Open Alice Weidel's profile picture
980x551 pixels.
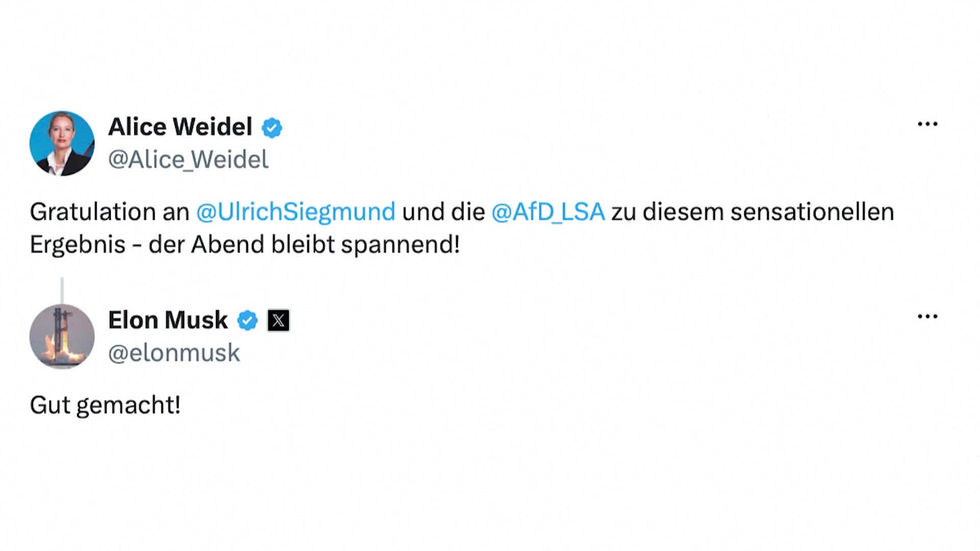click(x=62, y=143)
